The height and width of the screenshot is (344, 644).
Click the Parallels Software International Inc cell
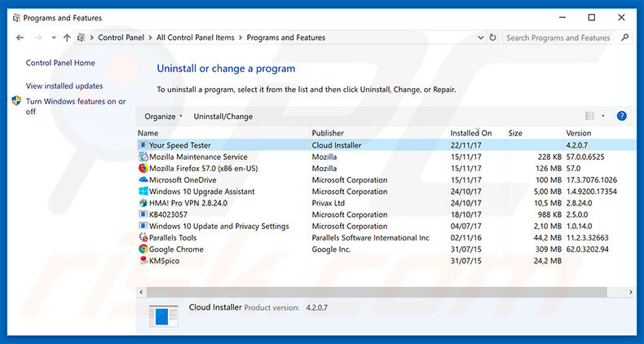coord(370,238)
